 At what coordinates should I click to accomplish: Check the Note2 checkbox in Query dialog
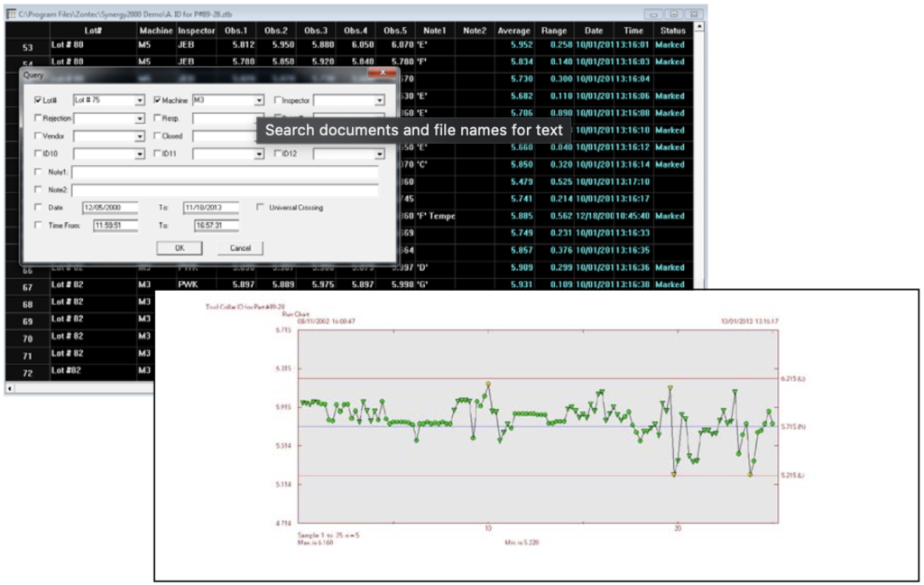pyautogui.click(x=38, y=190)
